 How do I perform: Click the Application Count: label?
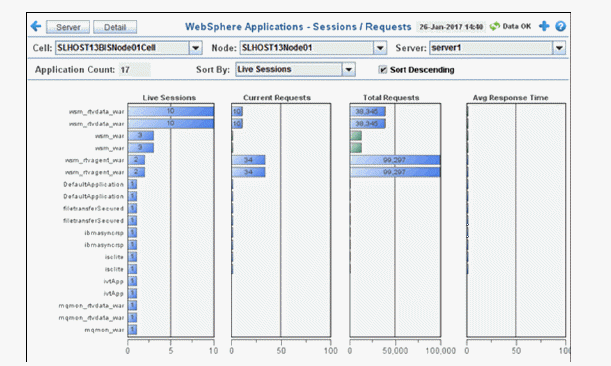(75, 70)
